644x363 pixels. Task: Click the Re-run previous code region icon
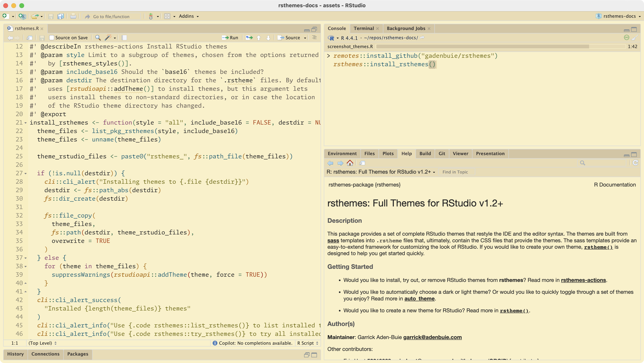(x=249, y=37)
